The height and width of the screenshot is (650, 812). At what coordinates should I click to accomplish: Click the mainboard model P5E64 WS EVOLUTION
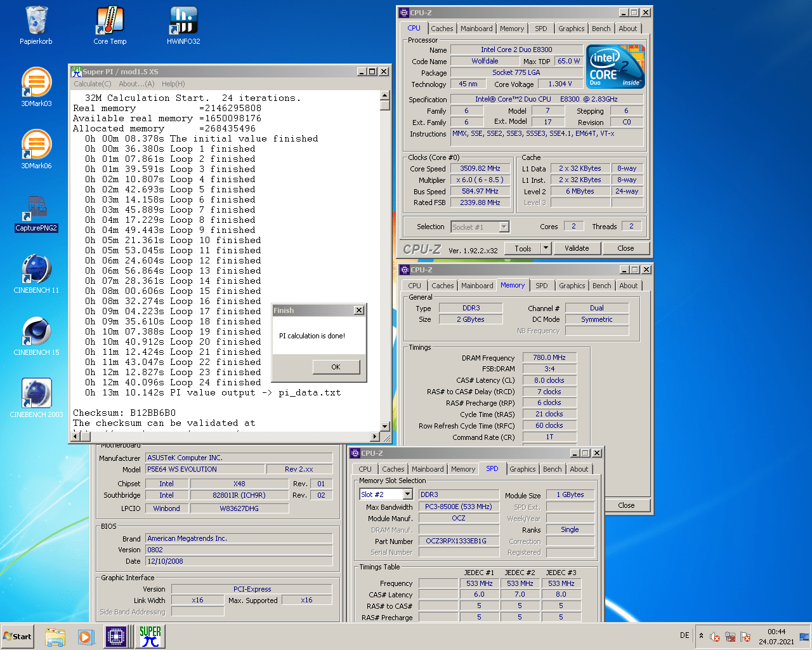(x=205, y=469)
